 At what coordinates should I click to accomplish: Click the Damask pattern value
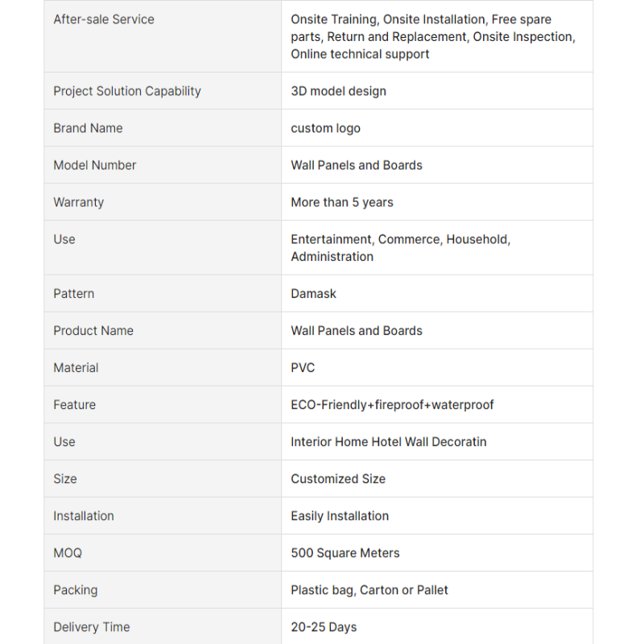(314, 294)
